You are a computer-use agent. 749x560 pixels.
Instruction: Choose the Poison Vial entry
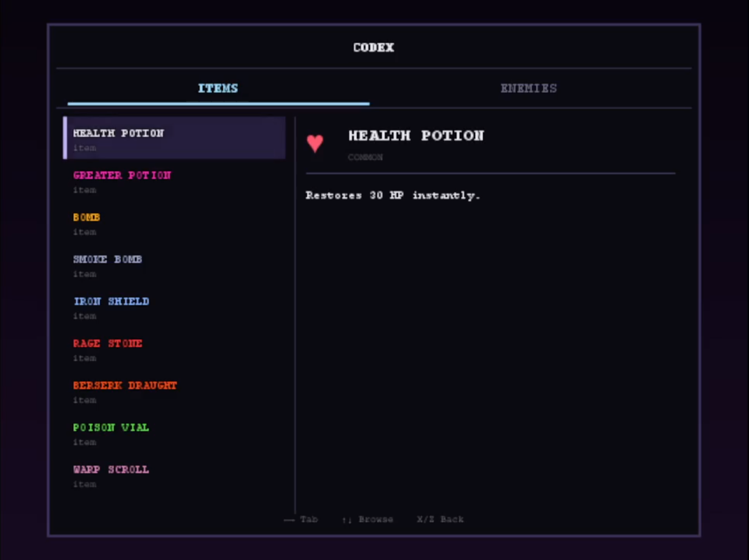coord(174,434)
